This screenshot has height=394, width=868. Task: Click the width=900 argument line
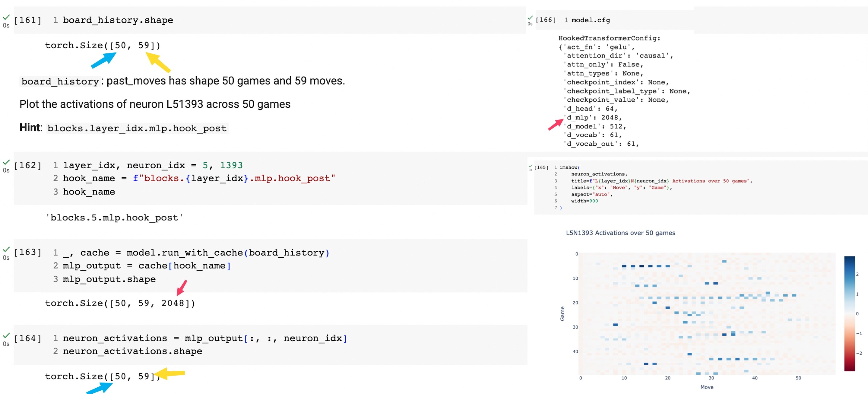[584, 201]
